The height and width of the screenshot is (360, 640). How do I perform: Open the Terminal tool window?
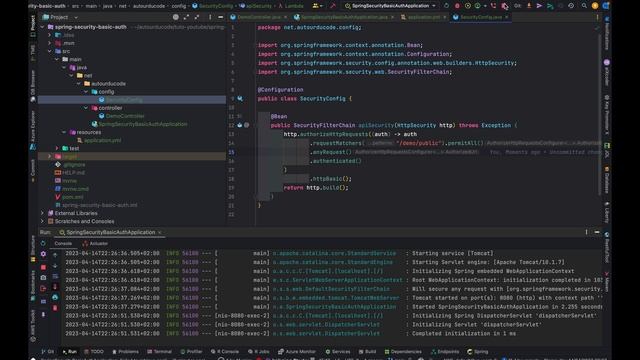click(160, 351)
